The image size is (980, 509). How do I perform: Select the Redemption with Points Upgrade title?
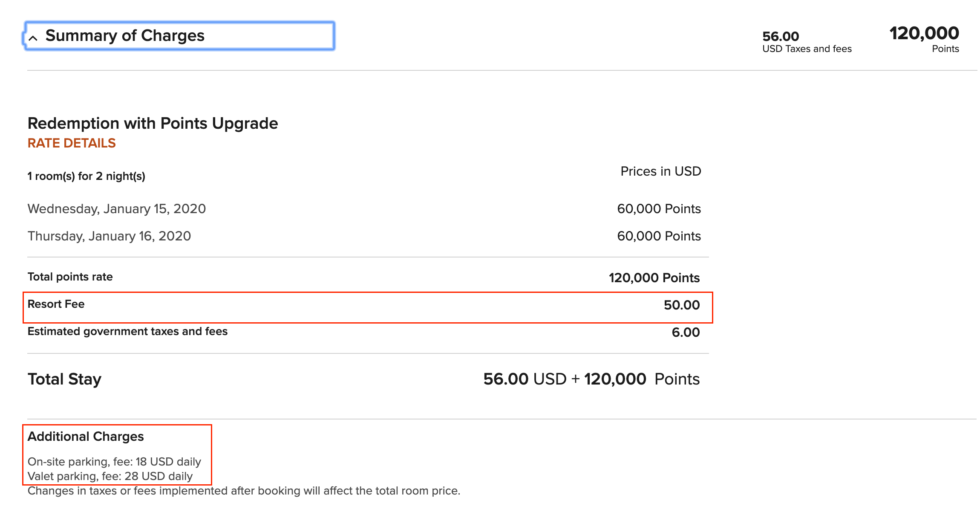tap(153, 123)
